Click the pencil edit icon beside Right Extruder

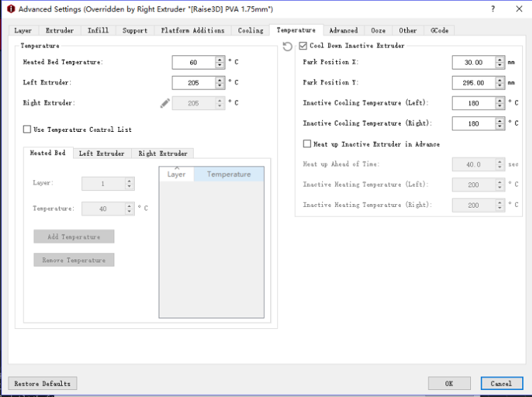click(165, 103)
